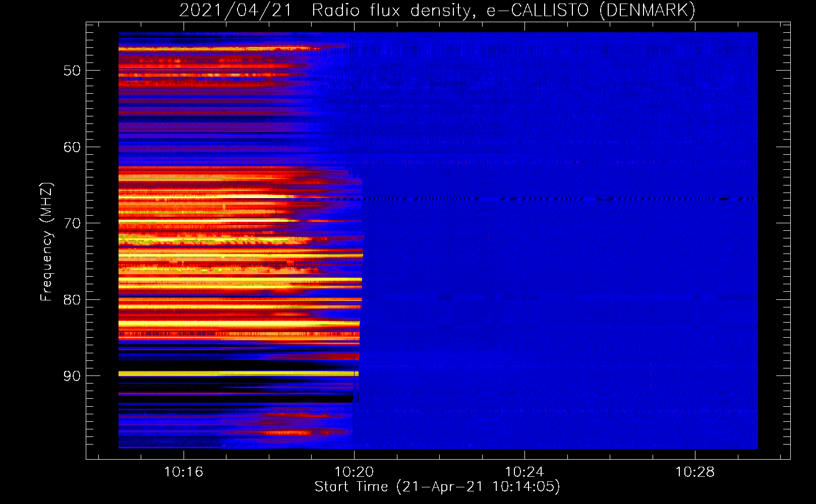The height and width of the screenshot is (504, 816).
Task: Click the '10:24' time tick label
Action: pos(524,472)
